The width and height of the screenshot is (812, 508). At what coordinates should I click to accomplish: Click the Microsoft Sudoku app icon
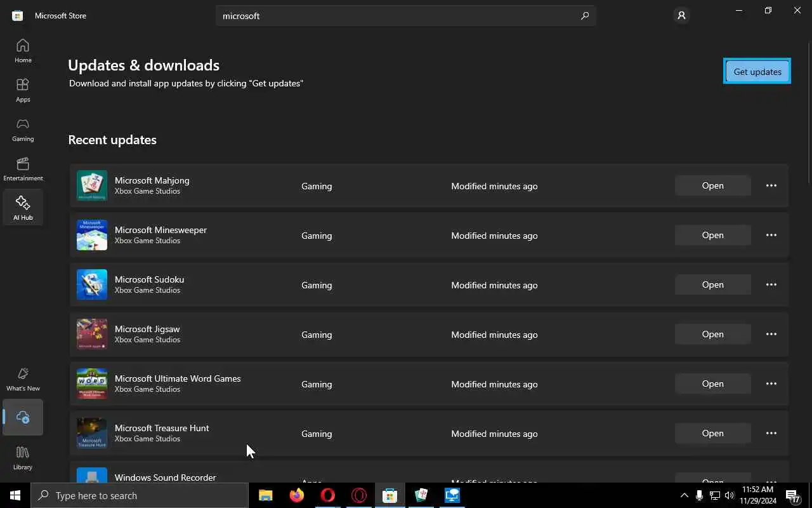92,284
